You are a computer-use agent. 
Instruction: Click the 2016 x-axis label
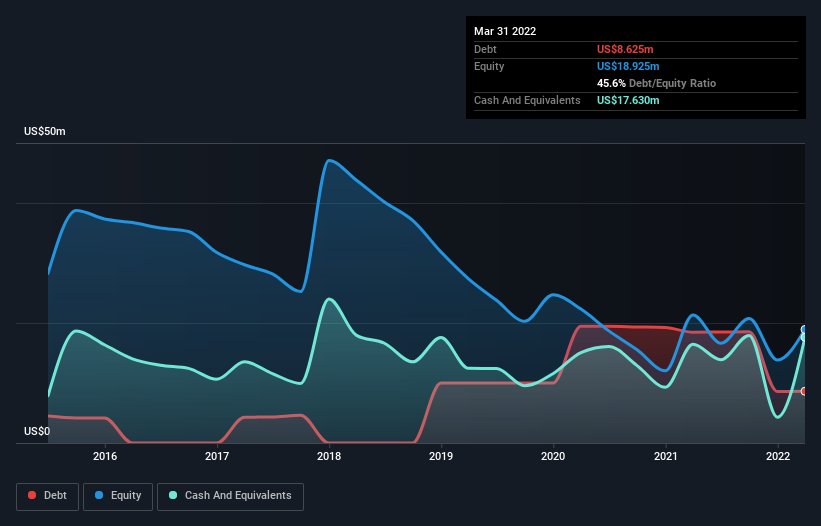(x=105, y=456)
